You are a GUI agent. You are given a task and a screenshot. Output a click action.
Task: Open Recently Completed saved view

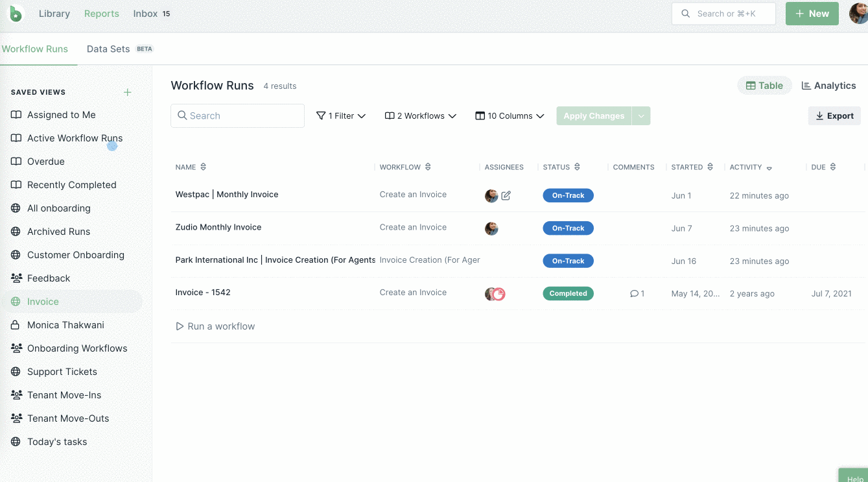(71, 185)
